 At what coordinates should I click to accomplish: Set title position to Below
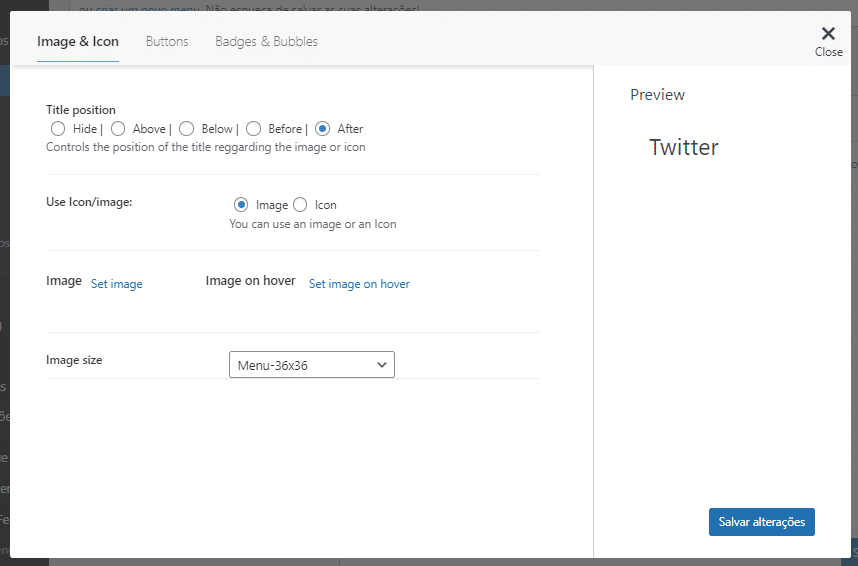(x=186, y=129)
